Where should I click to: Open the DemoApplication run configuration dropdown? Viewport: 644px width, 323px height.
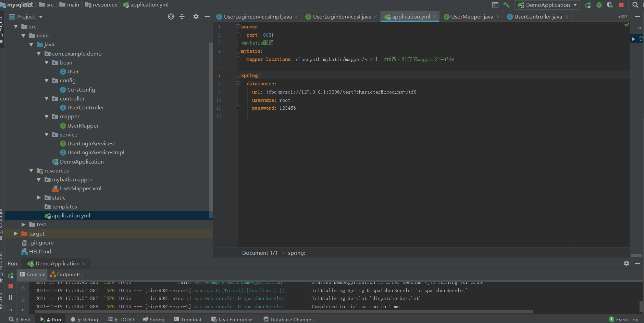pyautogui.click(x=547, y=5)
